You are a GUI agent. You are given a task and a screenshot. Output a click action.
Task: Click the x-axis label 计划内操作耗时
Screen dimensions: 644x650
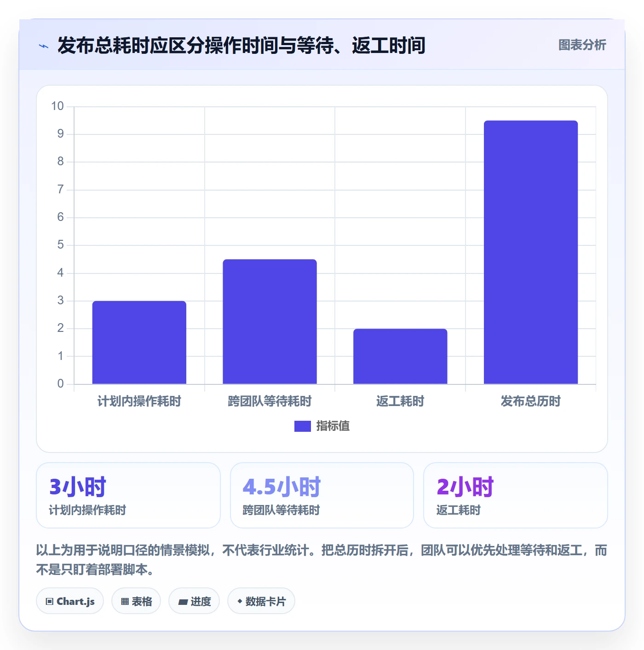[139, 401]
